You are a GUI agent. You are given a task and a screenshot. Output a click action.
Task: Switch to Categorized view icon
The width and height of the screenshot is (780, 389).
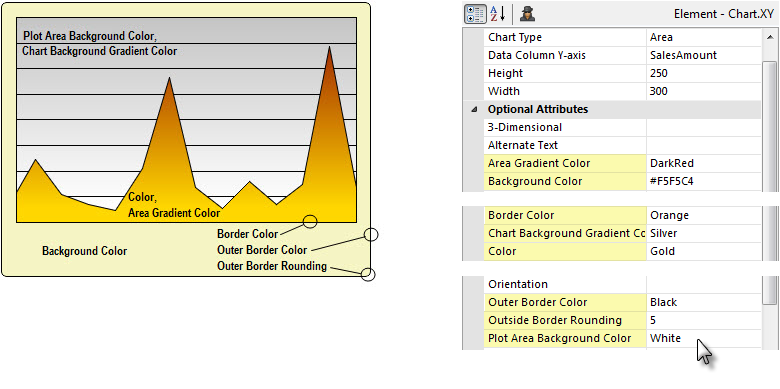476,14
